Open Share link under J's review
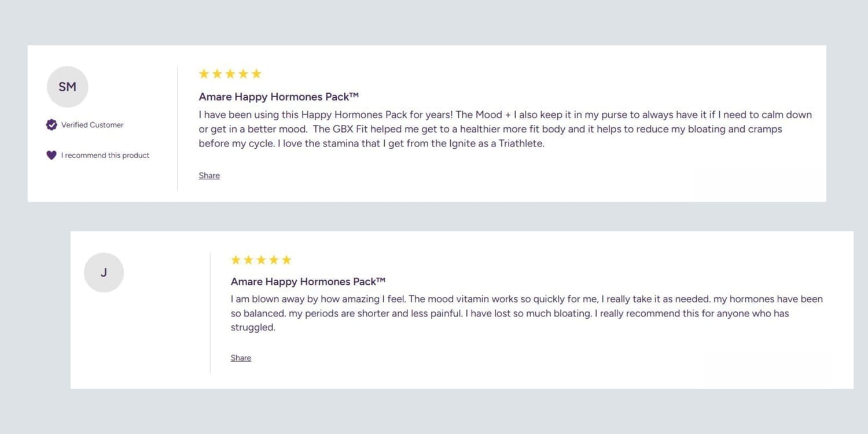868x434 pixels. pos(241,358)
